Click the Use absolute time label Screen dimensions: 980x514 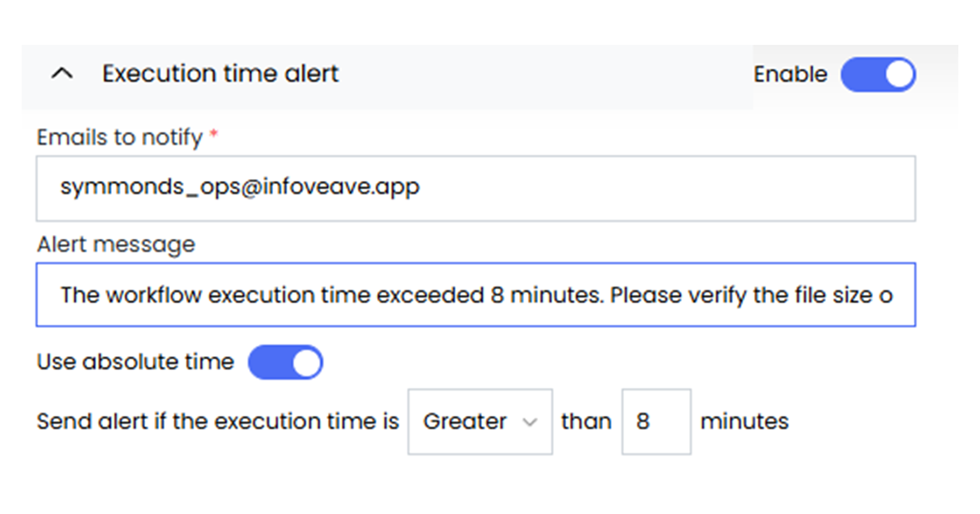coord(135,362)
